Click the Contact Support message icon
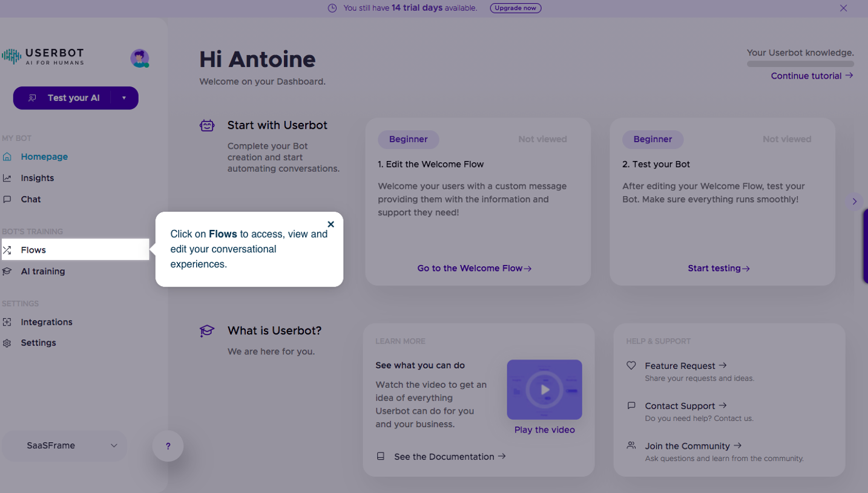 point(631,405)
